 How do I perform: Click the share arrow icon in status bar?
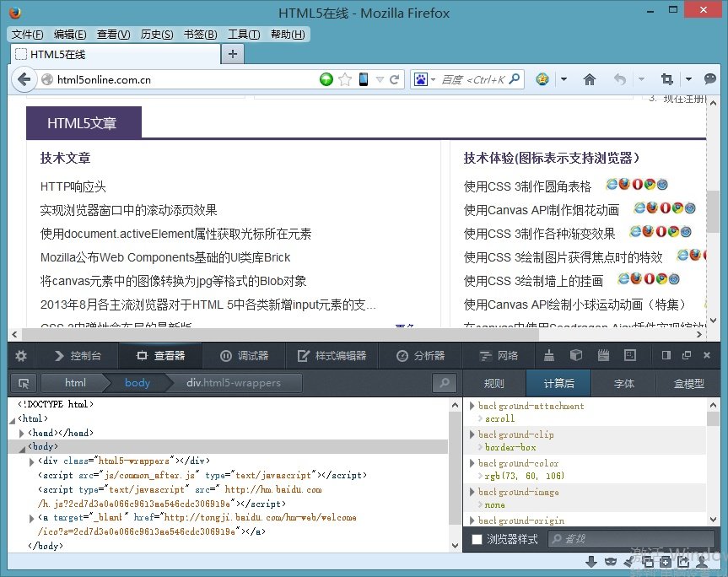(683, 562)
